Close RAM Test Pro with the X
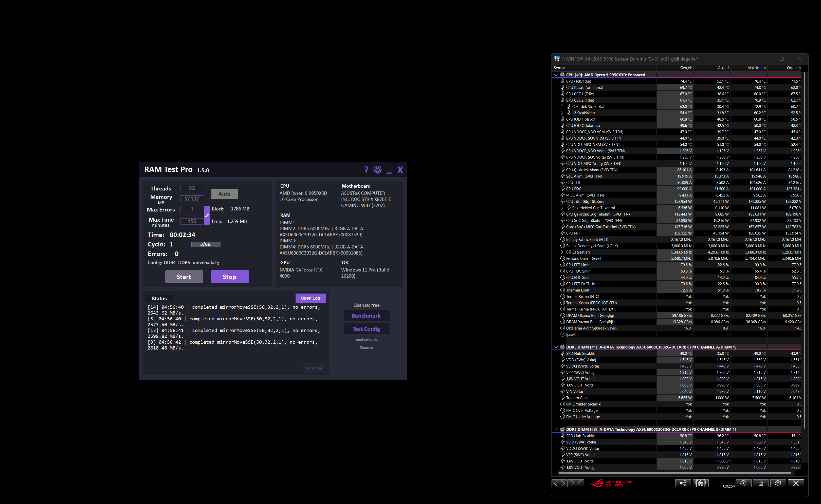Viewport: 821px width, 504px height. point(400,170)
